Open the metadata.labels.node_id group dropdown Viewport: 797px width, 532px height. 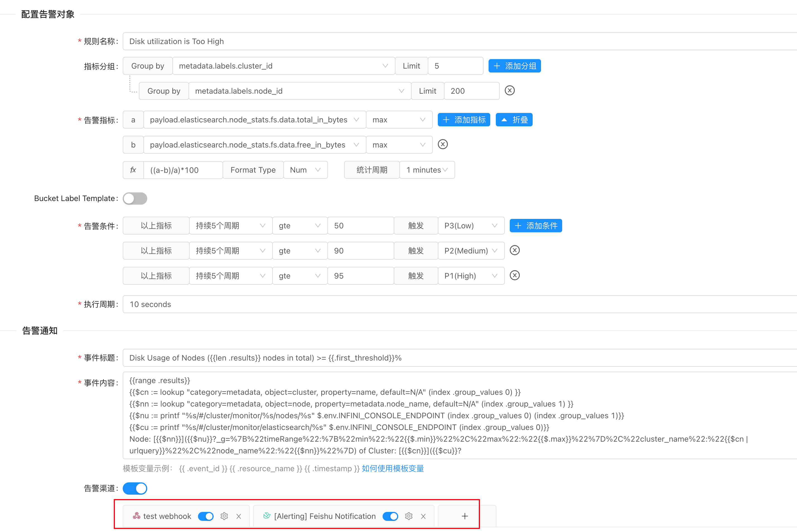[x=300, y=91]
